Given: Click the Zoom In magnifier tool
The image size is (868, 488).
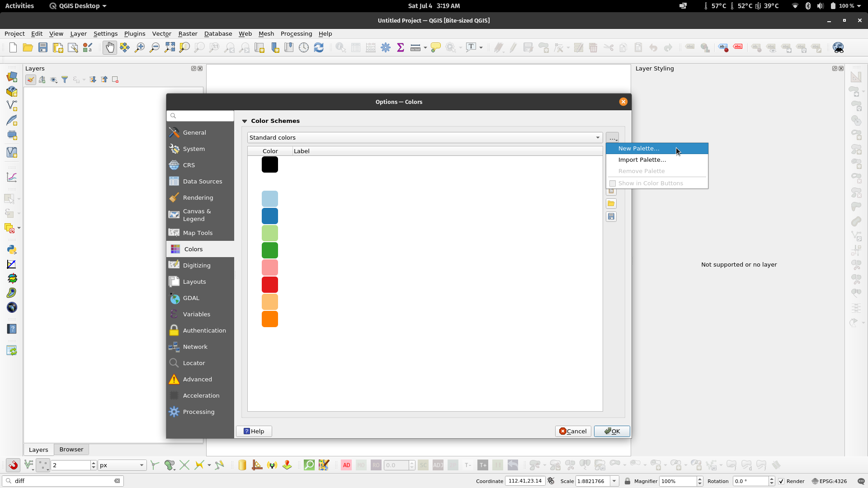Looking at the screenshot, I should (140, 47).
